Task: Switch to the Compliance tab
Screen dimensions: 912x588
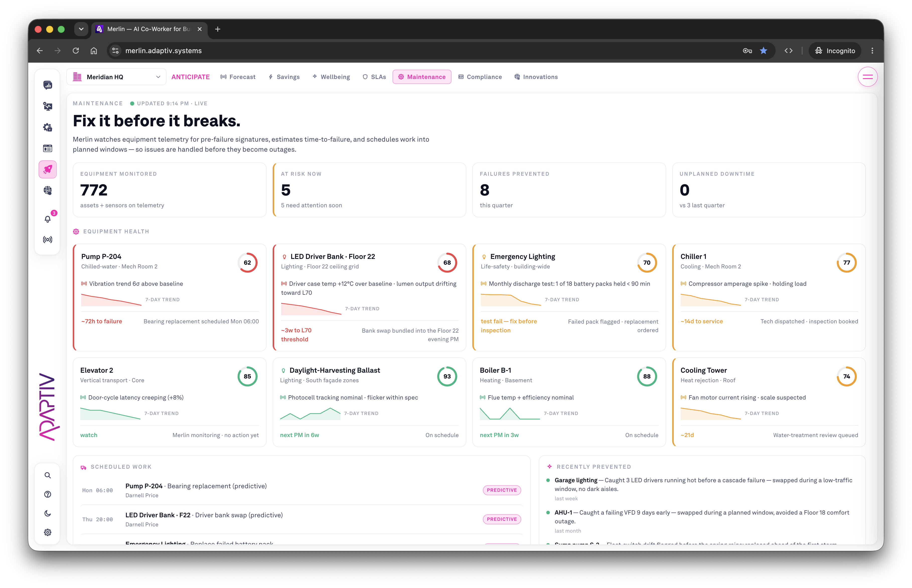Action: [x=480, y=77]
